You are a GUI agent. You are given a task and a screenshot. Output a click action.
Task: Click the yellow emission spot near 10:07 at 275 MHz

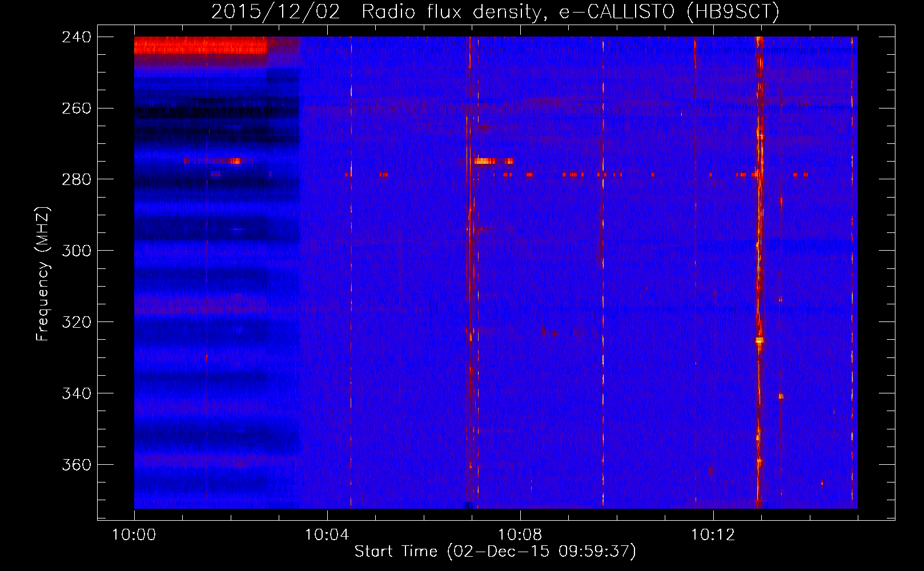click(485, 162)
